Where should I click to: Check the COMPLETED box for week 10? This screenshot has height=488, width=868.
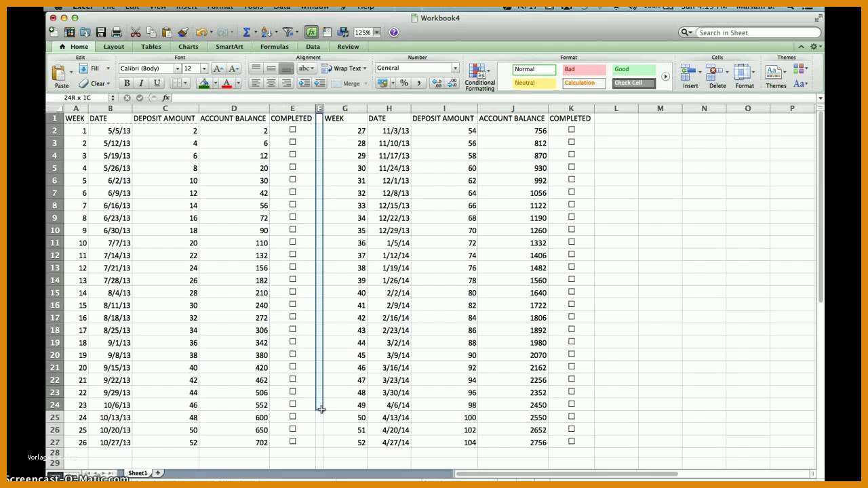[x=293, y=242]
